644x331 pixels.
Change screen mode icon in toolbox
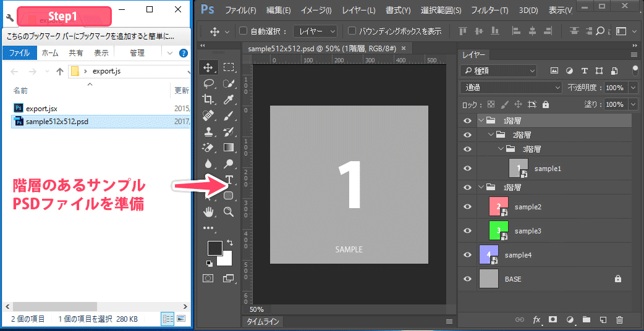pos(228,279)
